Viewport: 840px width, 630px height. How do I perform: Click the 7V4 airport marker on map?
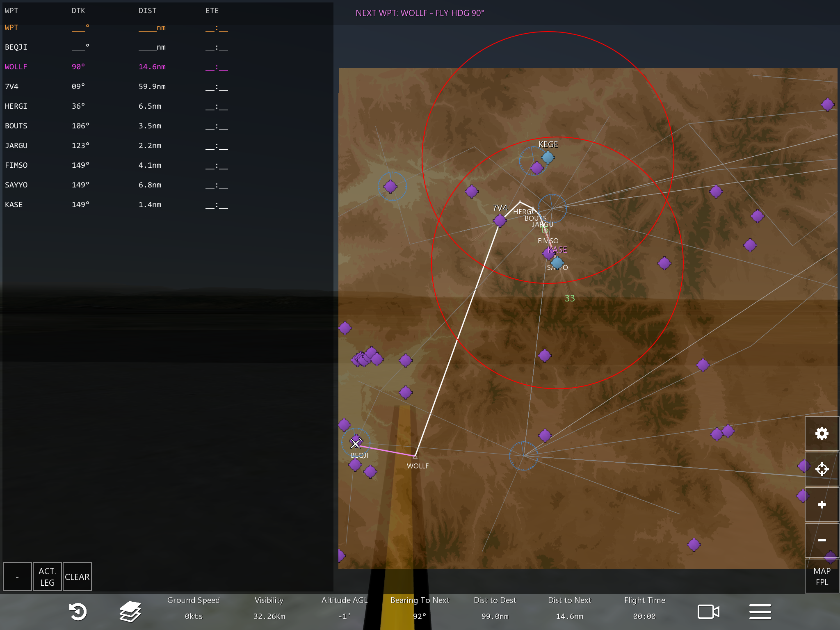(500, 221)
